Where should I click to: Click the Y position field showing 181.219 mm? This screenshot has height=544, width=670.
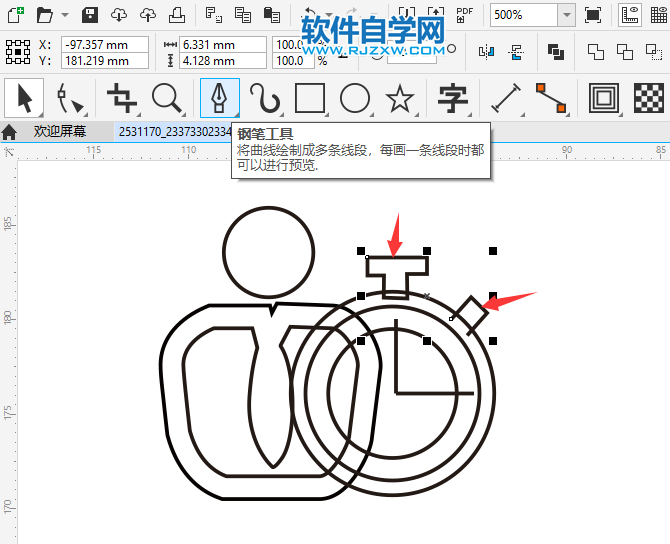pyautogui.click(x=105, y=61)
